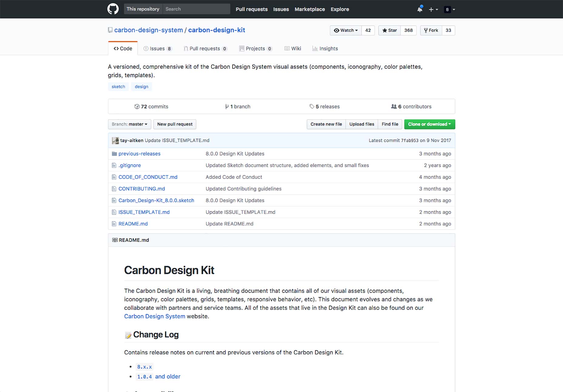Open the Branch: master selector
This screenshot has height=392, width=563.
point(130,124)
